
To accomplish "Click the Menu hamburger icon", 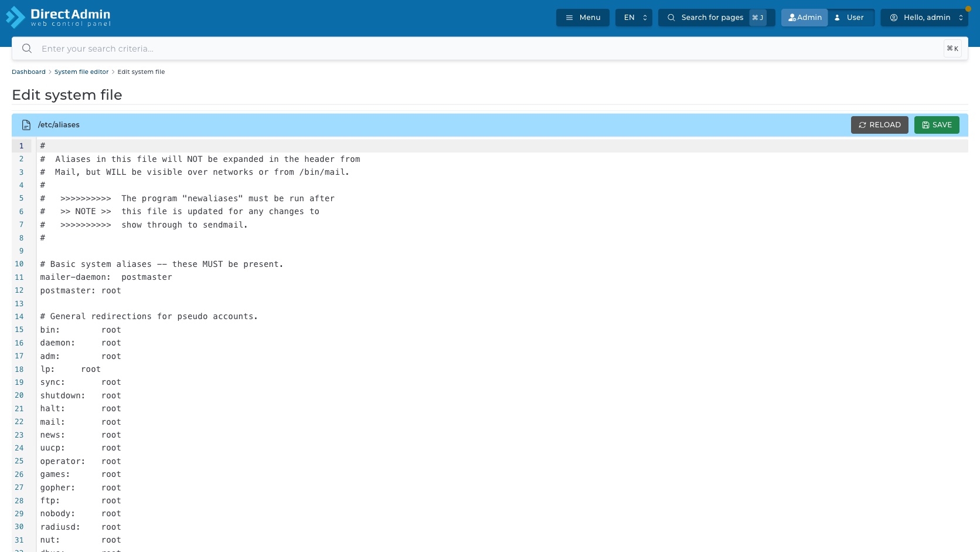I will point(569,18).
